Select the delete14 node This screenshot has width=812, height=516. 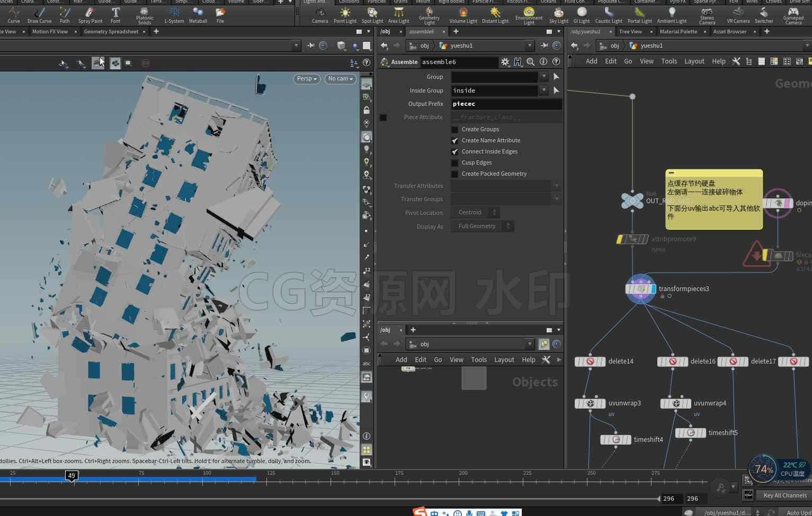tap(590, 361)
